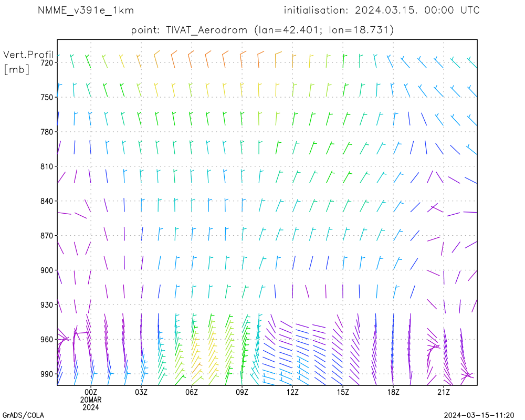The height and width of the screenshot is (420, 525).
Task: Select the 870 pressure level label
Action: click(47, 236)
